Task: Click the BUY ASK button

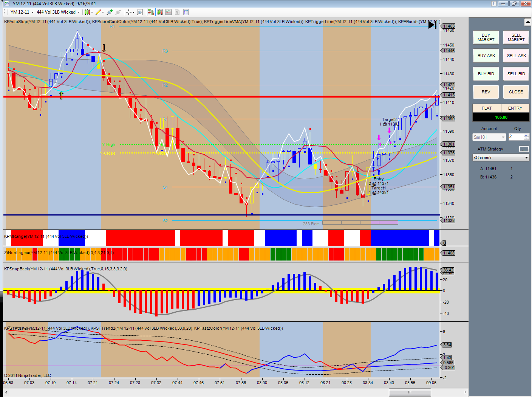Action: tap(486, 56)
